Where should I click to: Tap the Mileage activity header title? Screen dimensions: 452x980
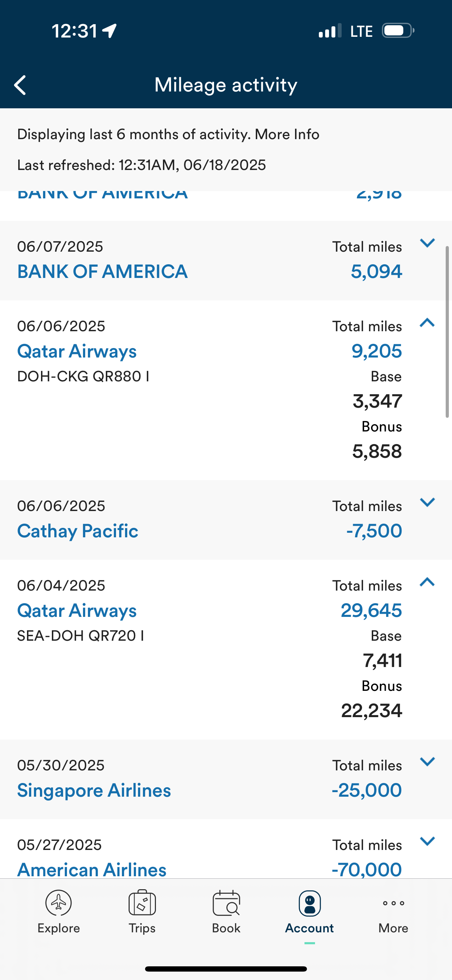click(226, 85)
